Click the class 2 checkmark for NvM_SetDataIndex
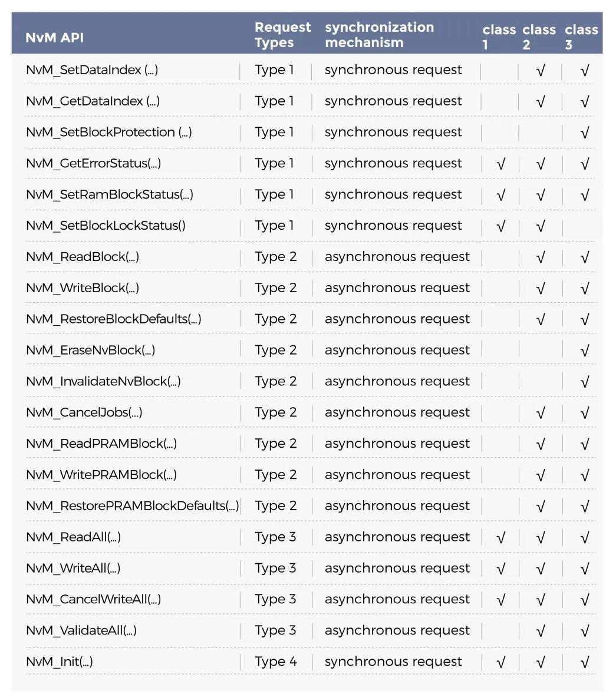The height and width of the screenshot is (694, 616). tap(540, 71)
